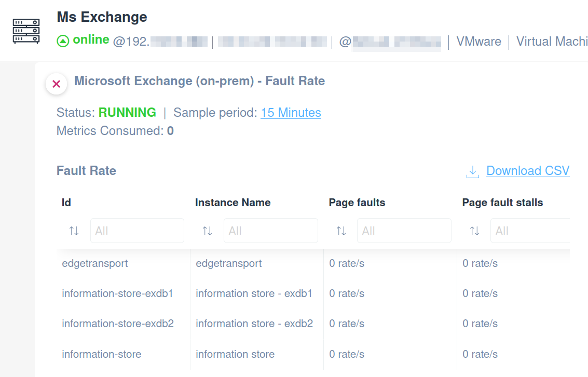The image size is (588, 377).
Task: Click the Metrics Consumed value 0
Action: 170,131
